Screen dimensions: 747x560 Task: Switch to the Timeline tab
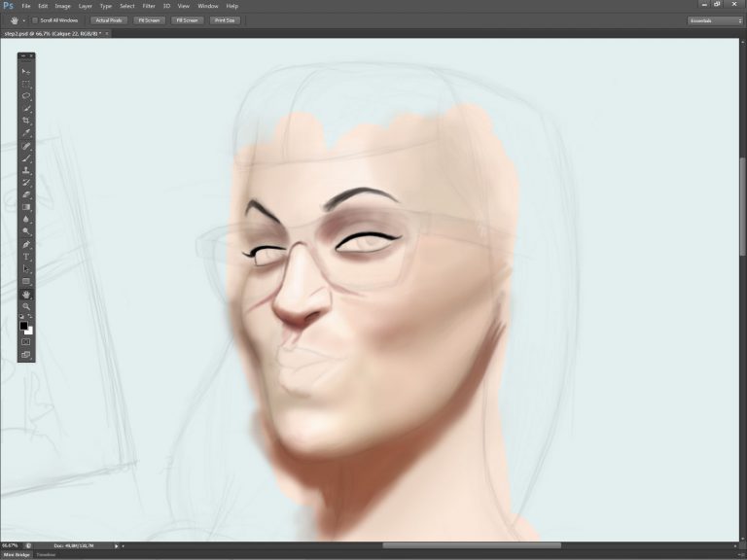point(46,555)
